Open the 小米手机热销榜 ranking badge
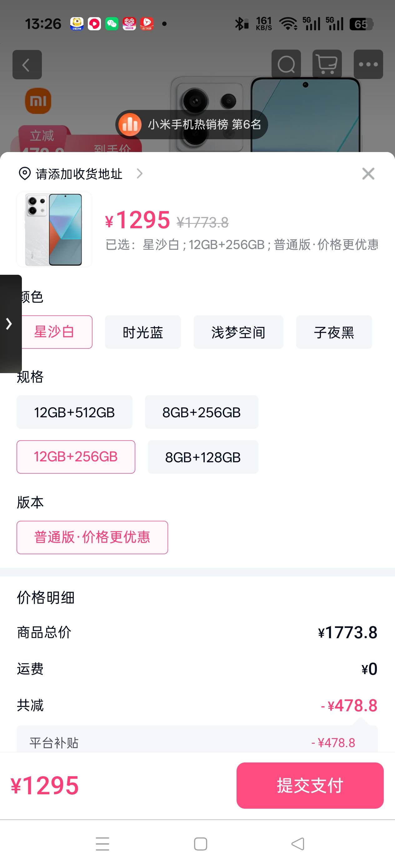This screenshot has width=395, height=868. (x=192, y=125)
